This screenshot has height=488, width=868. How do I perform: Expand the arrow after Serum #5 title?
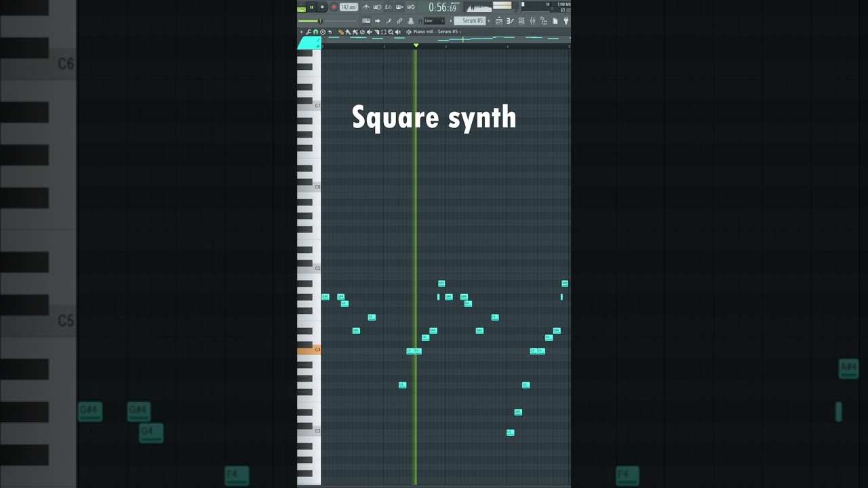point(460,32)
